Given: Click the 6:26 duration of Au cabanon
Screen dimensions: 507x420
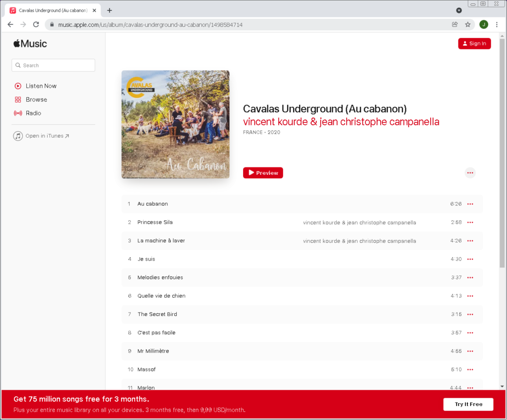Looking at the screenshot, I should coord(456,204).
